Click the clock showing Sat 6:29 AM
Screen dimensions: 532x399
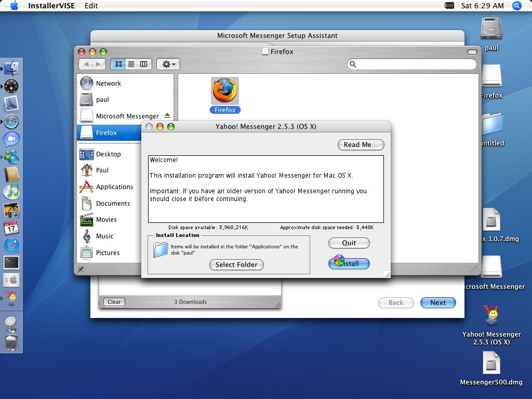[x=482, y=6]
